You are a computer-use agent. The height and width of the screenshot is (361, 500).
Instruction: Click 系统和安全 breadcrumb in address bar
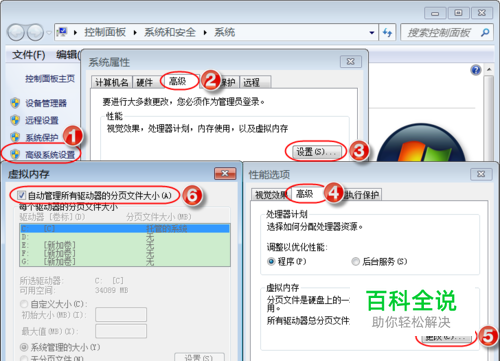click(170, 32)
